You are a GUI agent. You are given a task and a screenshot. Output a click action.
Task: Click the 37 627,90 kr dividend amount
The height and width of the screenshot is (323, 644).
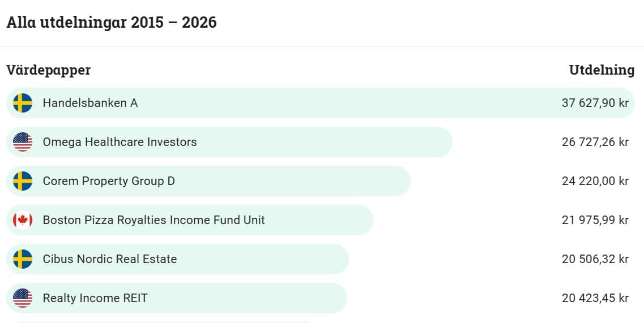tap(595, 103)
